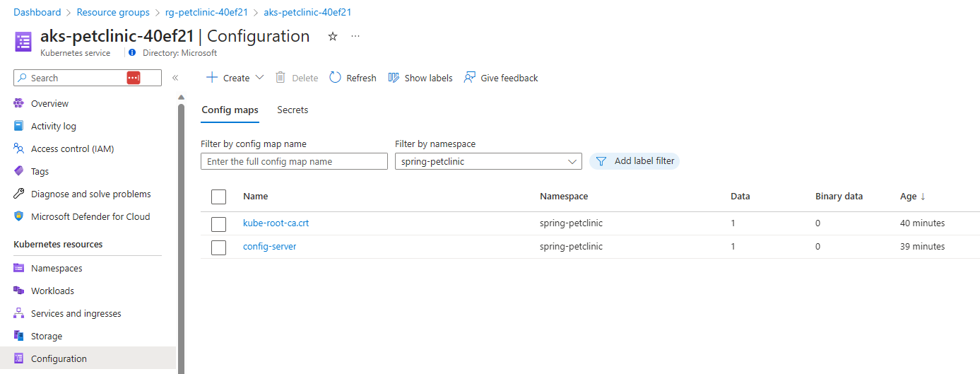
Task: Open the Filter by namespace dropdown
Action: (x=488, y=161)
